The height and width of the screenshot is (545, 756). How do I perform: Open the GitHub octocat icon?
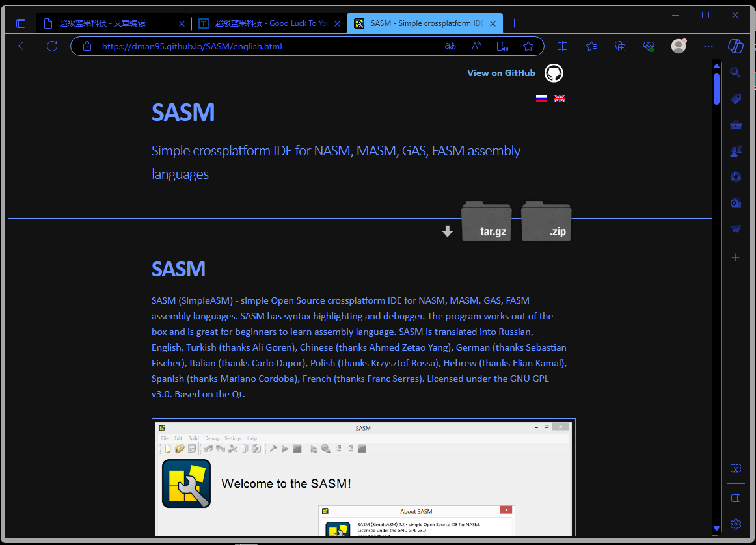[554, 73]
